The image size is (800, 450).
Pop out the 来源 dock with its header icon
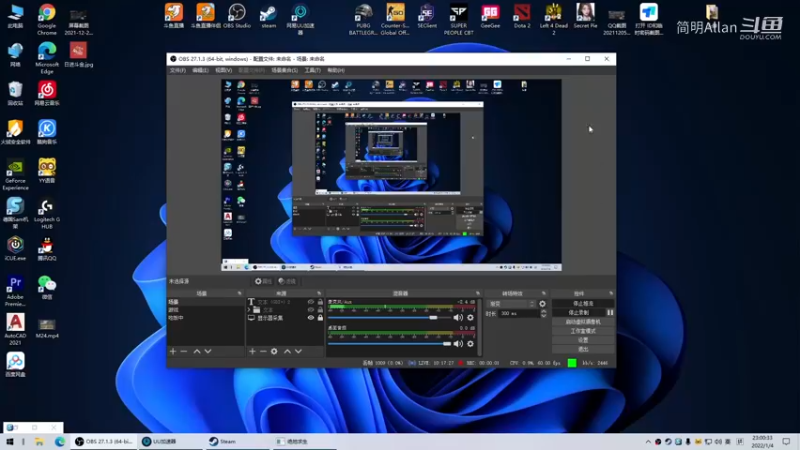[x=319, y=293]
